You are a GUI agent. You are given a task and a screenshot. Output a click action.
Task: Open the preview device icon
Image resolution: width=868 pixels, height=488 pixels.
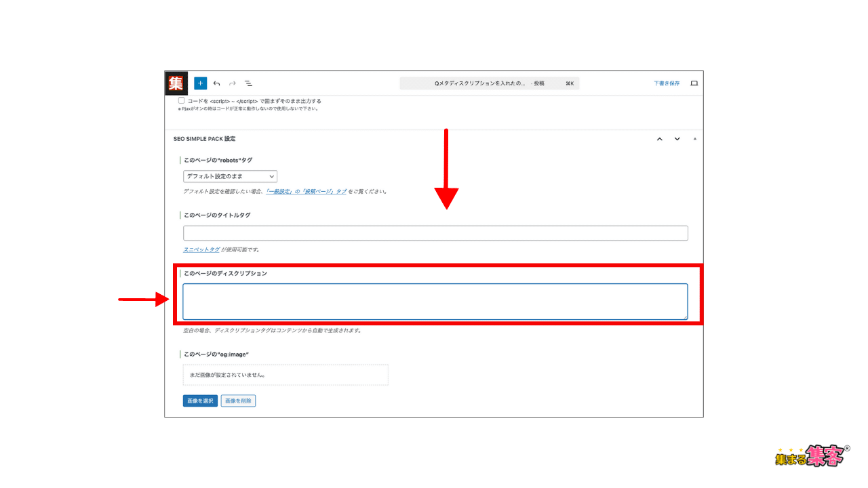tap(694, 83)
